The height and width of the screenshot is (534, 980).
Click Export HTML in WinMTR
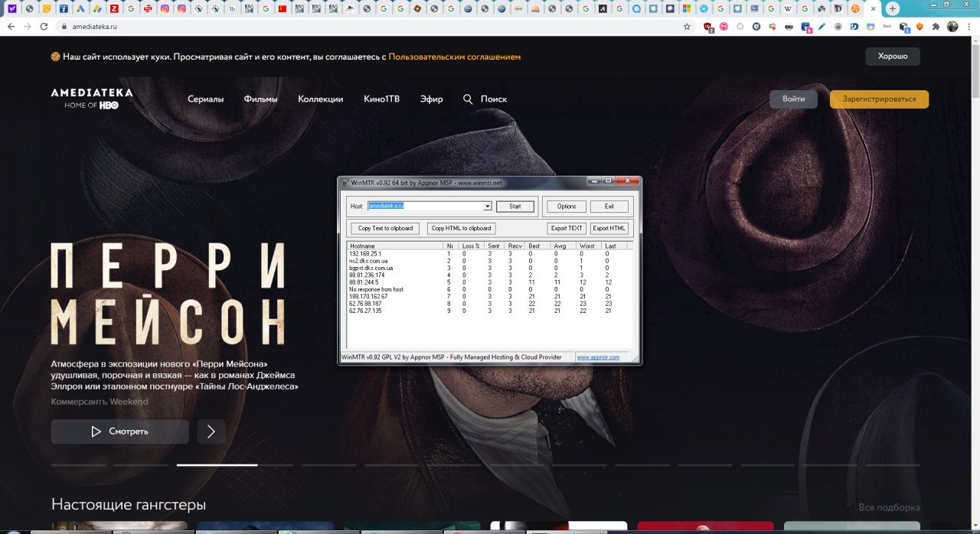609,228
